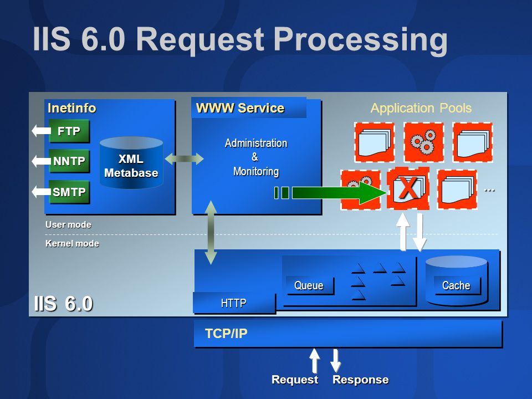Select the Administration & Monitoring text
This screenshot has height=399, width=532.
[256, 157]
